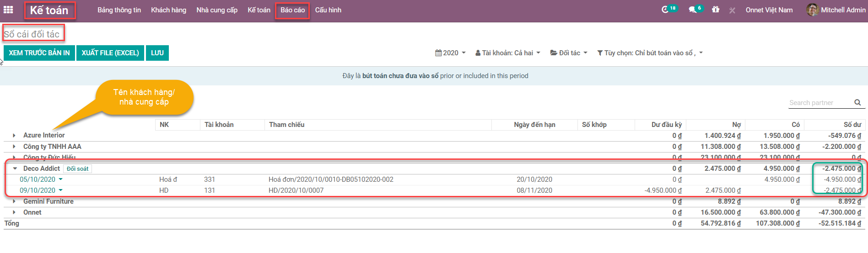
Task: Click the debug tools X icon
Action: coord(732,11)
